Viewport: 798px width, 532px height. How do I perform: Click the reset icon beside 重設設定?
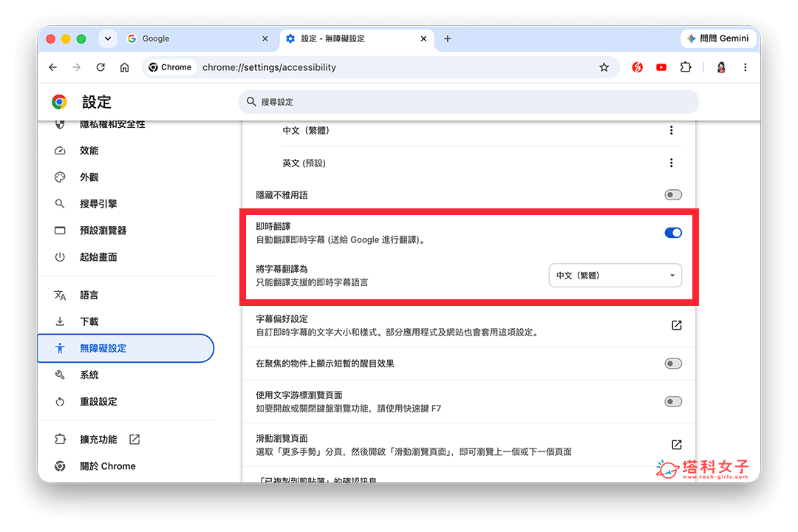click(60, 402)
